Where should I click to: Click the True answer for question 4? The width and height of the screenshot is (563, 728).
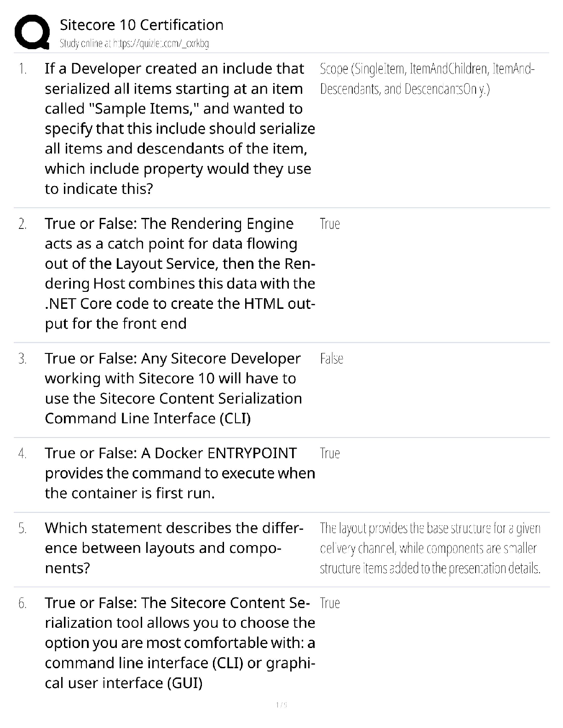pos(330,454)
